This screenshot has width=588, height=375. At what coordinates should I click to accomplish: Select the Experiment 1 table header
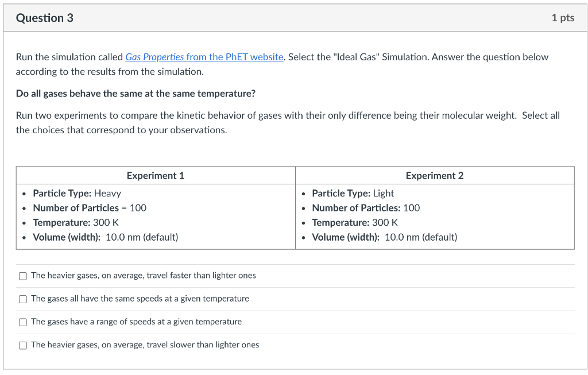click(155, 175)
